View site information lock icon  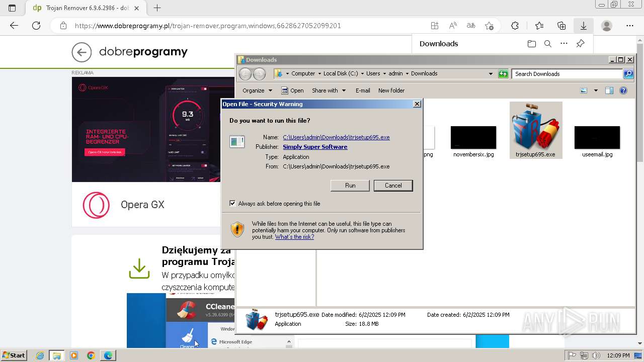pyautogui.click(x=63, y=26)
